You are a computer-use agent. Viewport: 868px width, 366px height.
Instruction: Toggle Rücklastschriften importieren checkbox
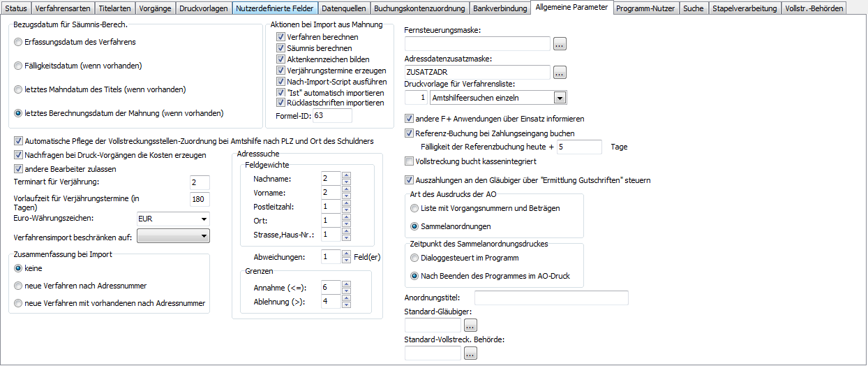[281, 103]
